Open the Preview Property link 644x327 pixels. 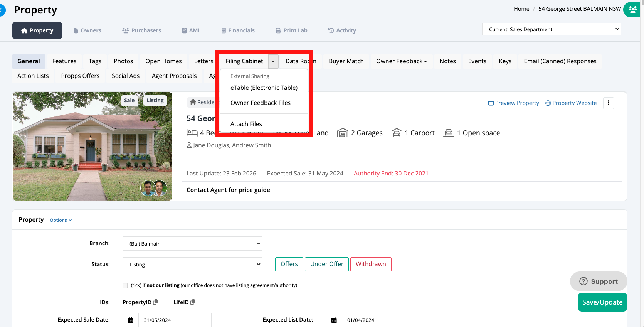click(513, 103)
